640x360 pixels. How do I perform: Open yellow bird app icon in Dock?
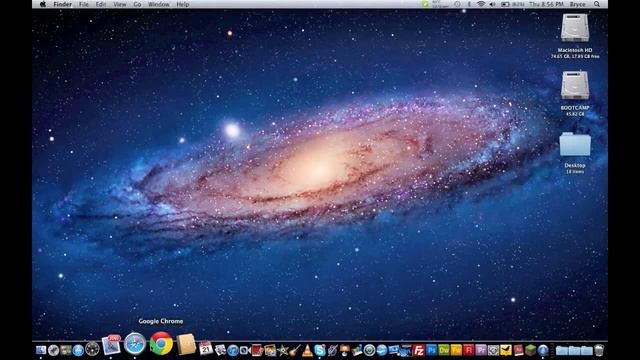pyautogui.click(x=506, y=350)
